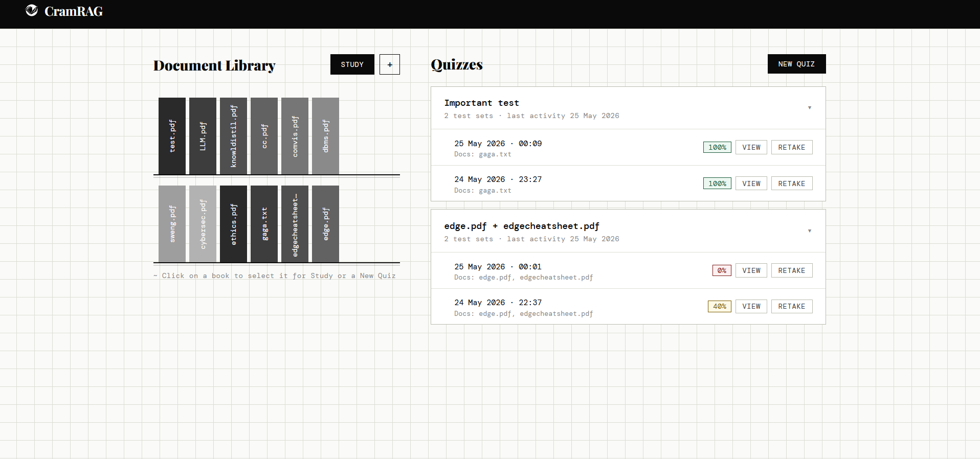This screenshot has width=980, height=459.
Task: Create a New Quiz
Action: (x=796, y=64)
